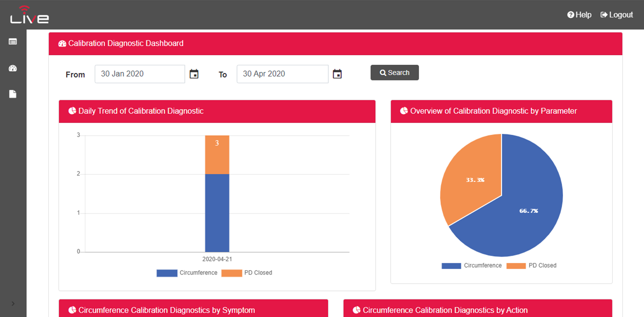Screen dimensions: 644x317
Task: Open the document report sidebar icon
Action: pos(13,94)
